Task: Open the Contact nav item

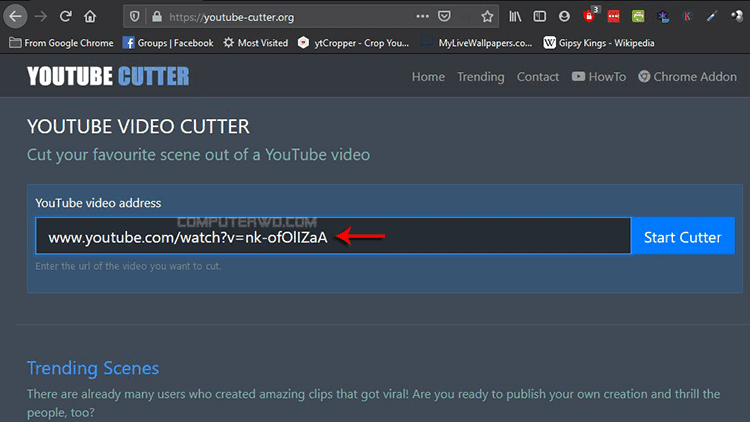Action: coord(538,77)
